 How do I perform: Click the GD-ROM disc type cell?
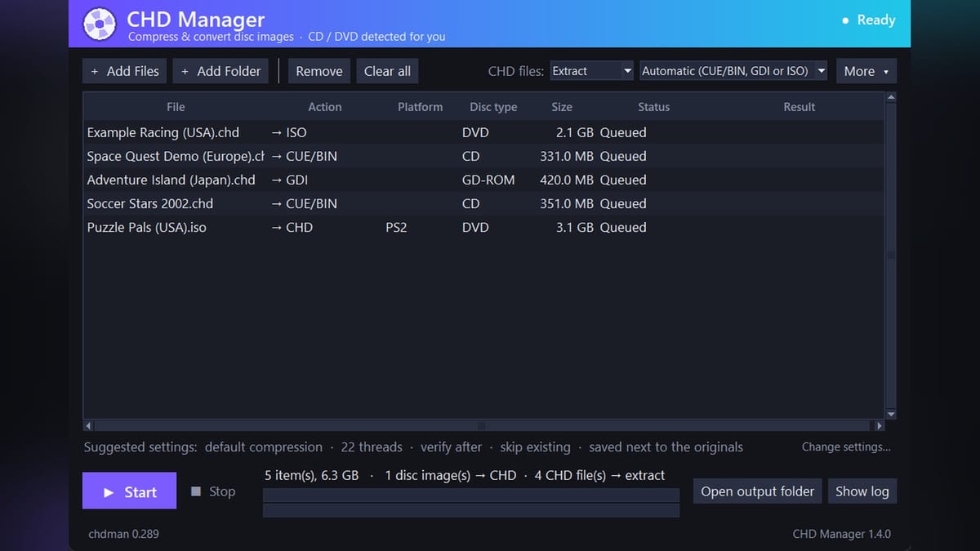488,180
